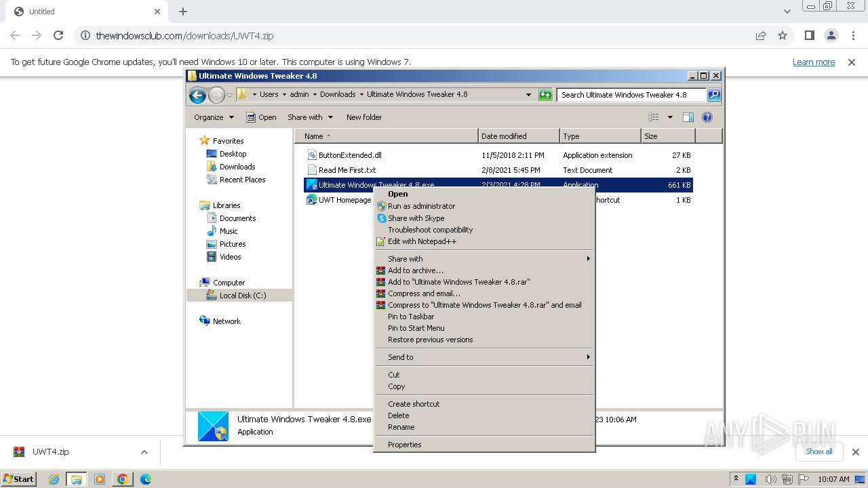Dismiss the Chrome update notification bar
This screenshot has height=488, width=868.
(852, 62)
